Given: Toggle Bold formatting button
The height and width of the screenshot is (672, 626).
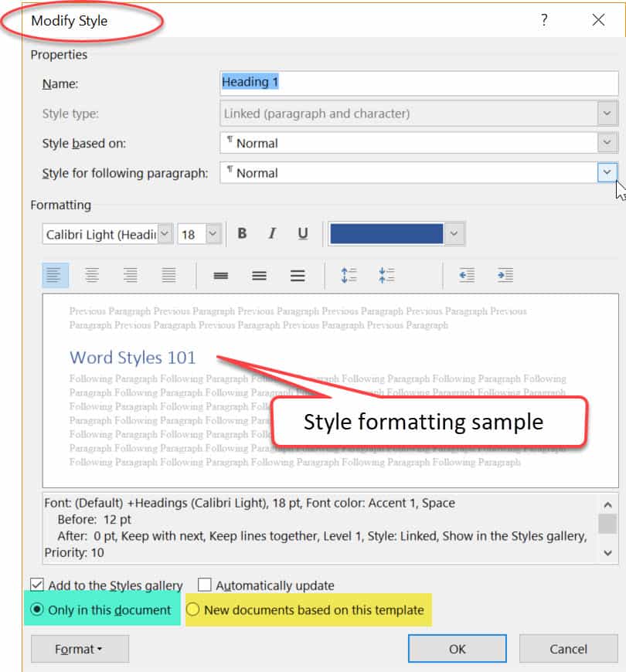Looking at the screenshot, I should coord(242,233).
